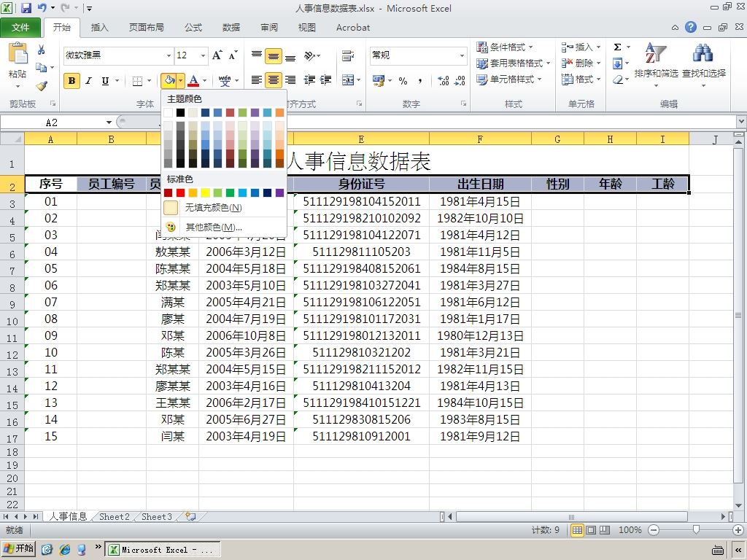Viewport: 747px width, 560px height.
Task: Open the font name dropdown 微软雅黑
Action: click(169, 55)
